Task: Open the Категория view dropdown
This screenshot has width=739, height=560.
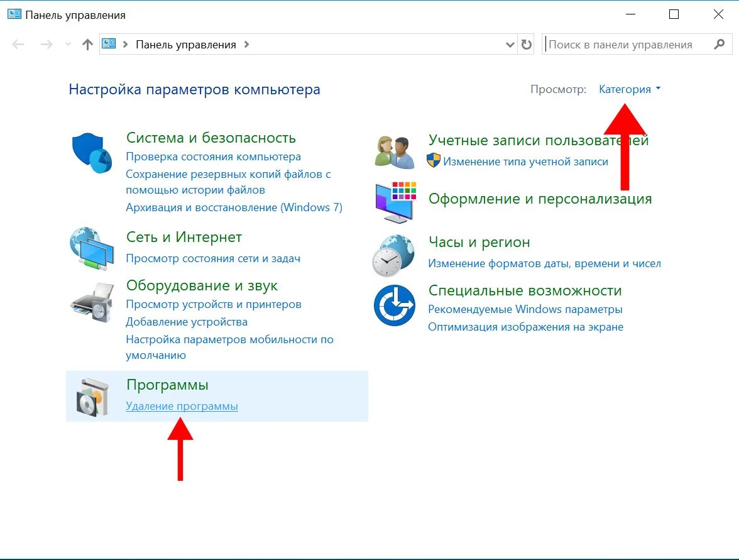Action: [630, 89]
